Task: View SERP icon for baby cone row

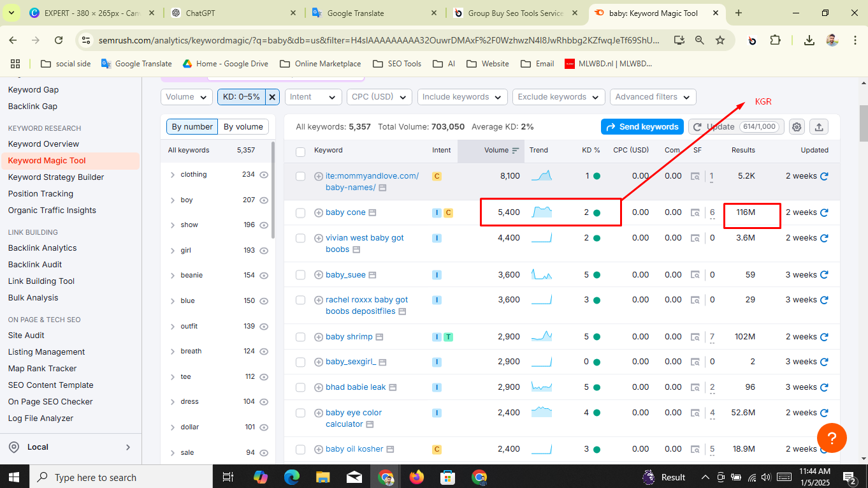Action: 695,213
